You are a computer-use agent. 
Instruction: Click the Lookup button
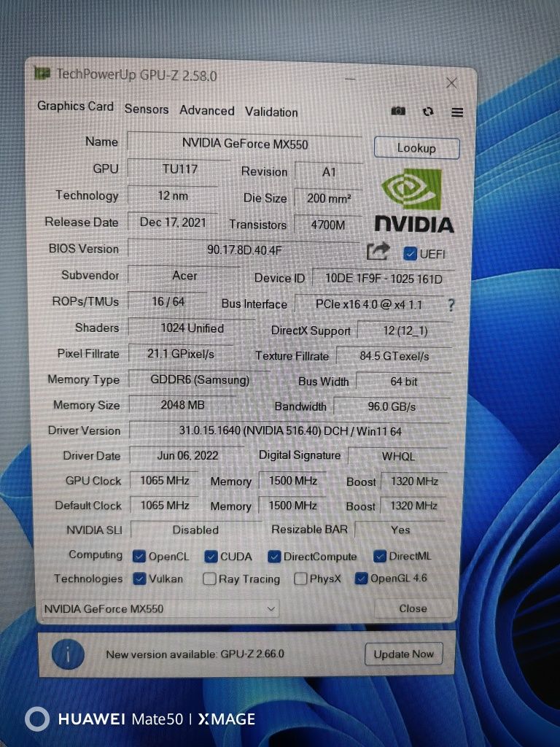pyautogui.click(x=416, y=148)
